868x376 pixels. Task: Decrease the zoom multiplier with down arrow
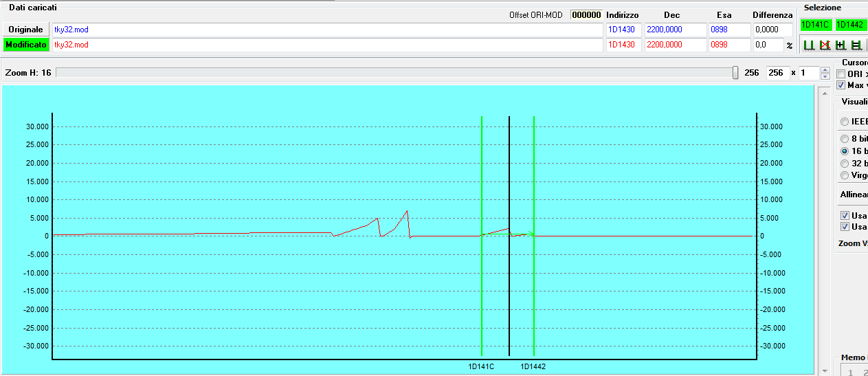[825, 76]
